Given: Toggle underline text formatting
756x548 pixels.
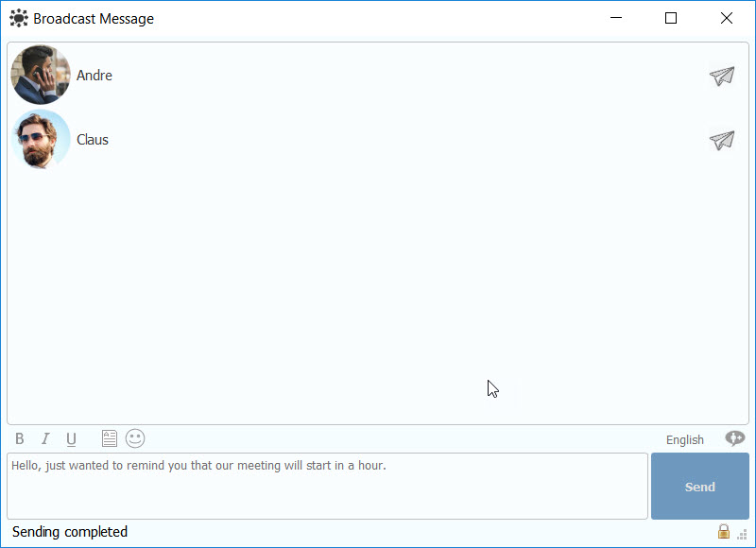Looking at the screenshot, I should [x=71, y=439].
